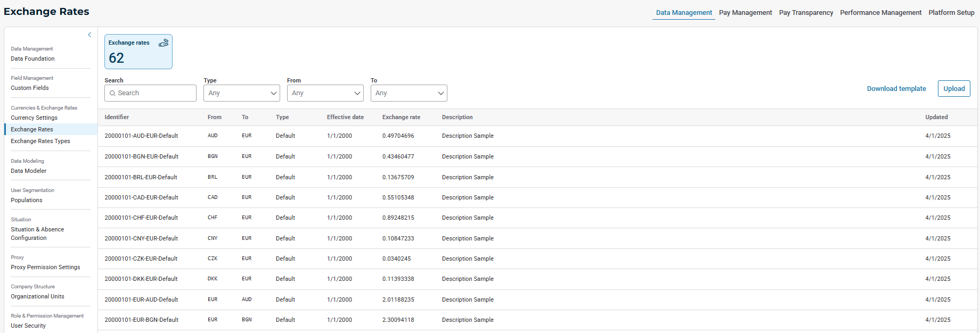Select the 20000101-AUD-EUR-Default row
The image size is (980, 333).
coord(141,136)
